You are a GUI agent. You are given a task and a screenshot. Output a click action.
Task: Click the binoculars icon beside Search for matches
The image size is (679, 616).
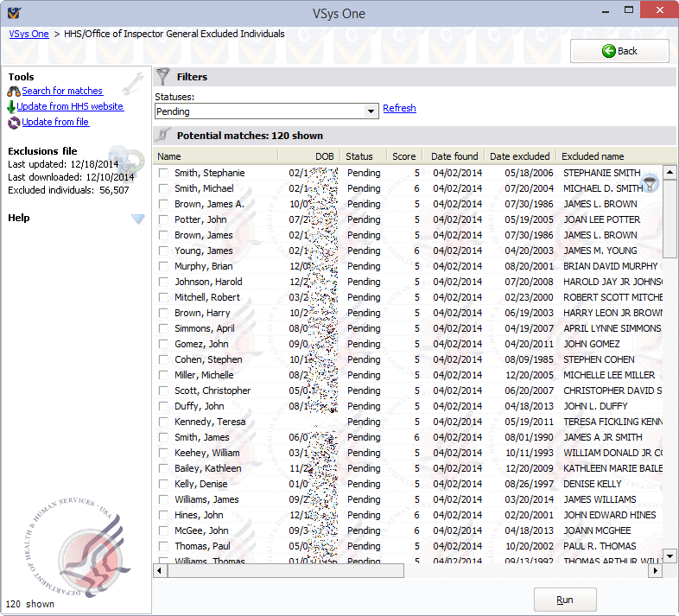point(14,92)
